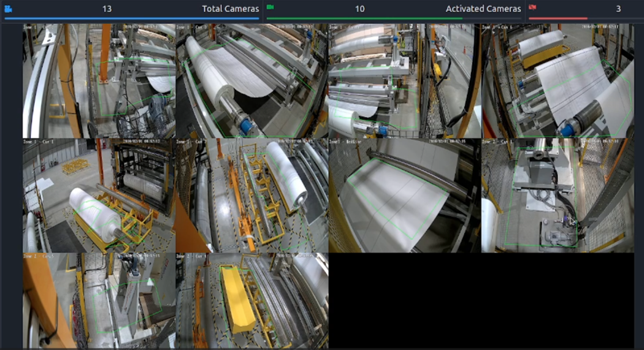
Task: Open middle-row first feed with roll on yellow cart
Action: (99, 196)
